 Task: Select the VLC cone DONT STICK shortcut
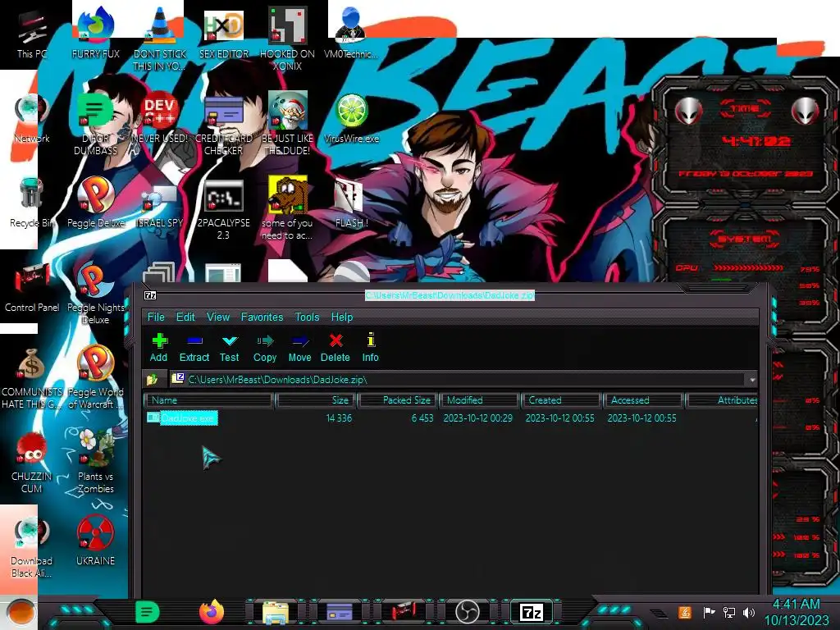[160, 39]
